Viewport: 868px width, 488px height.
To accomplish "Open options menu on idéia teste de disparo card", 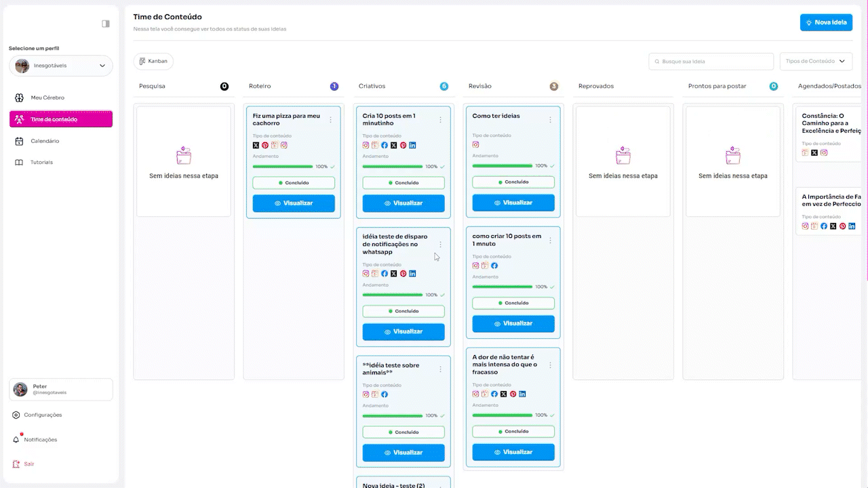I will (x=440, y=245).
